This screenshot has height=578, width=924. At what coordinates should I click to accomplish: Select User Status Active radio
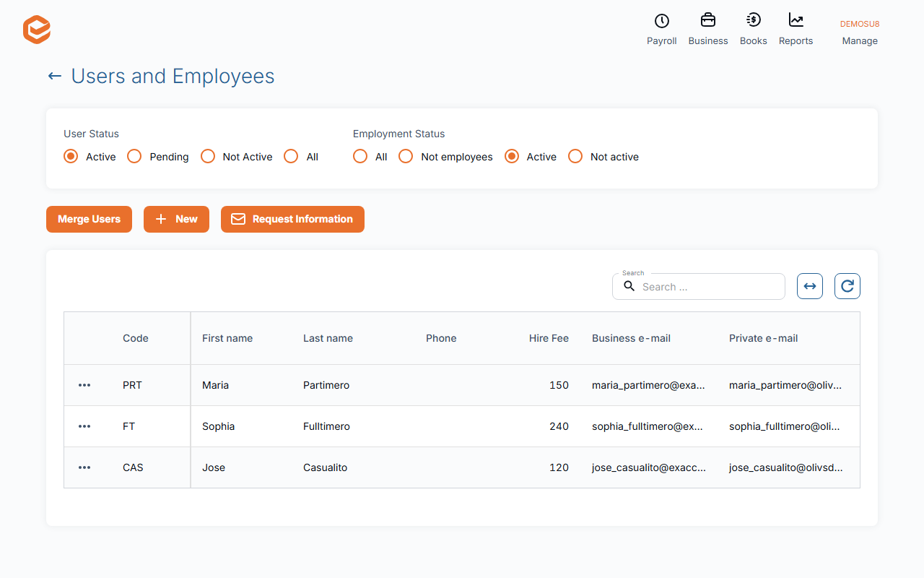[x=71, y=156]
